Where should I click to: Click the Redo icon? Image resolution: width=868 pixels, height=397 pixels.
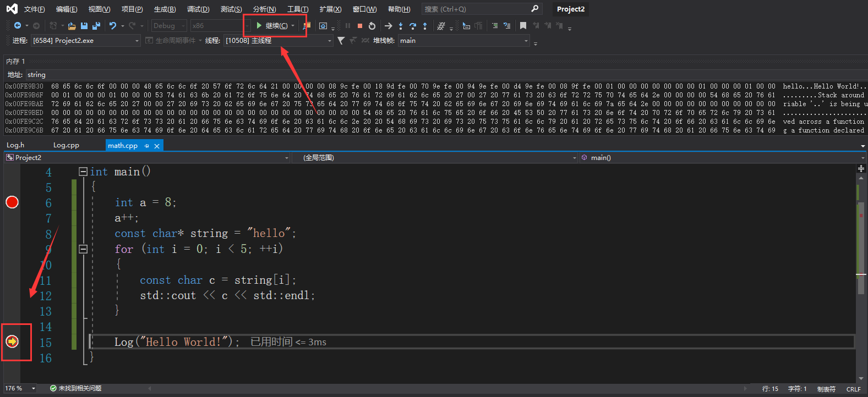132,26
